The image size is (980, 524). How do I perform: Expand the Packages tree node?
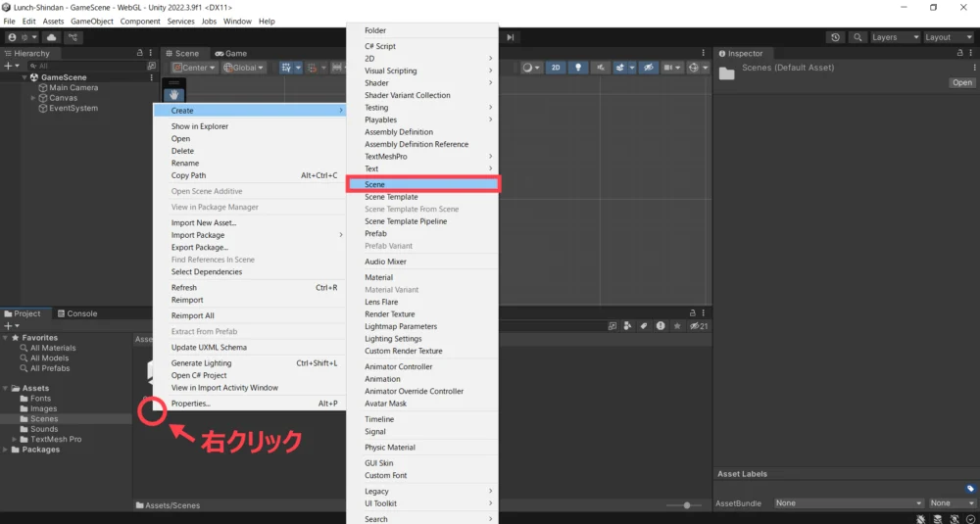click(x=6, y=450)
